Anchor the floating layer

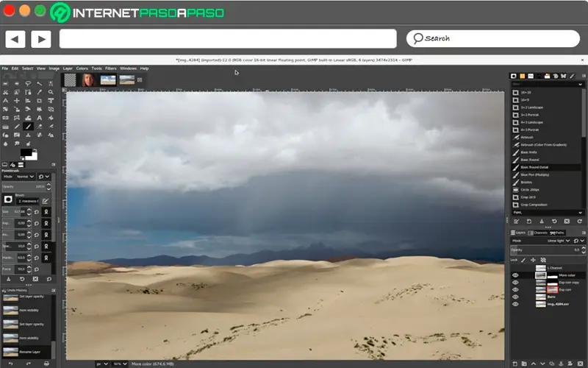point(561,364)
